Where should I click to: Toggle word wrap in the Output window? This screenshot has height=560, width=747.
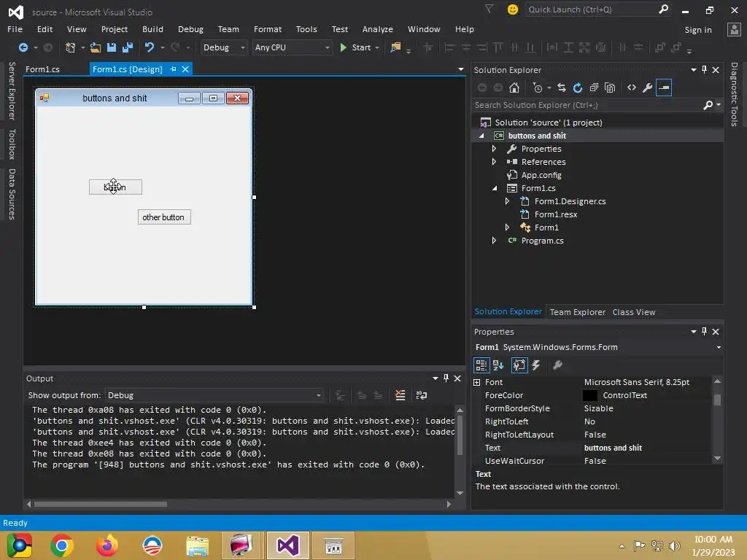(x=422, y=395)
